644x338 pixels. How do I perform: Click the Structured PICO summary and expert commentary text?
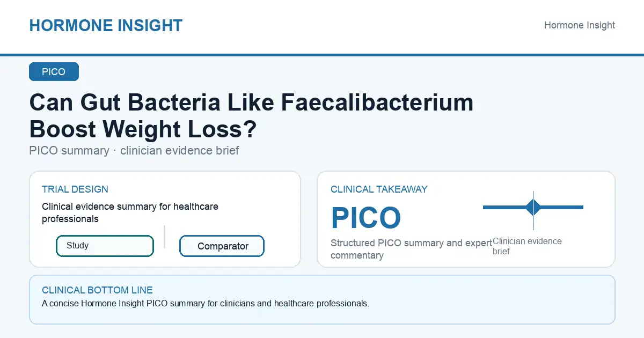tap(411, 249)
